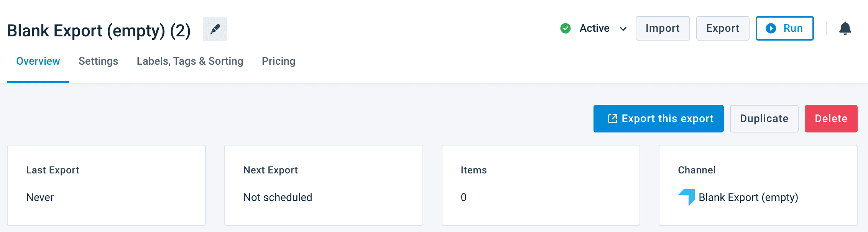Click the green checkmark status icon
The width and height of the screenshot is (868, 232).
pyautogui.click(x=566, y=28)
